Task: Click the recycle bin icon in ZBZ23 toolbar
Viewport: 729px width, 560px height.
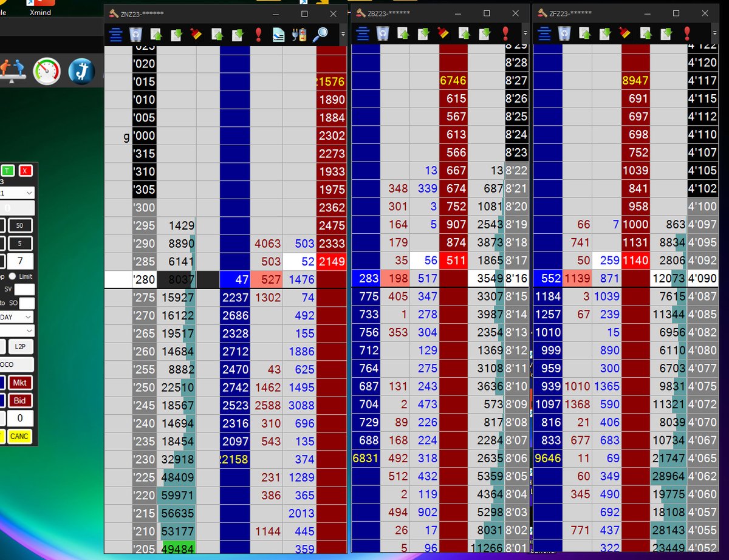Action: [x=383, y=33]
